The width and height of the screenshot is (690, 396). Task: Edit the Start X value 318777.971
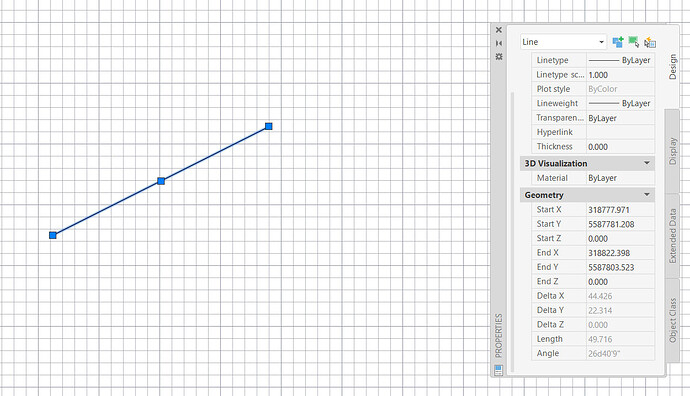pos(620,210)
